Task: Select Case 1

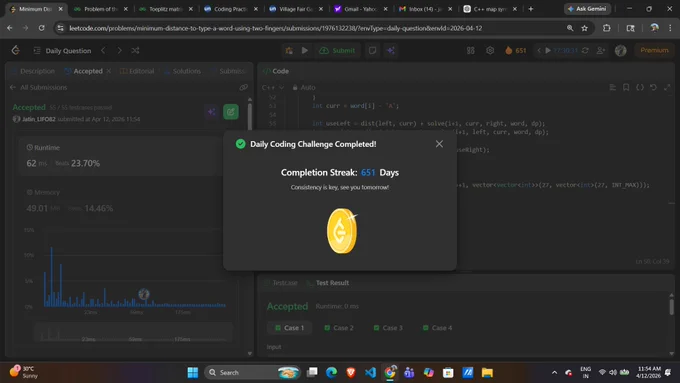Action: point(290,328)
